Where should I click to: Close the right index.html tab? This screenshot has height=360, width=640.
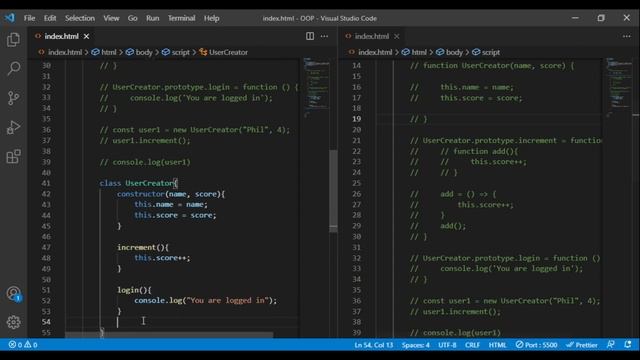[396, 36]
